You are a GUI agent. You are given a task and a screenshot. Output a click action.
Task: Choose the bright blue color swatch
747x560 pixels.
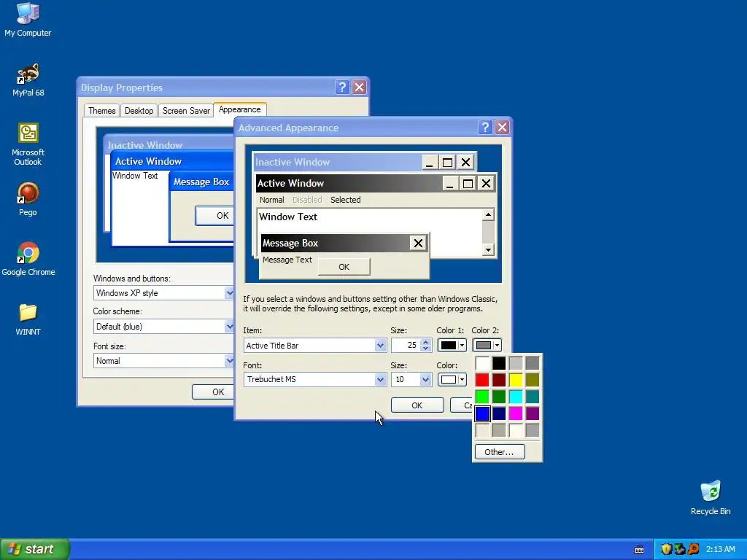pyautogui.click(x=482, y=413)
